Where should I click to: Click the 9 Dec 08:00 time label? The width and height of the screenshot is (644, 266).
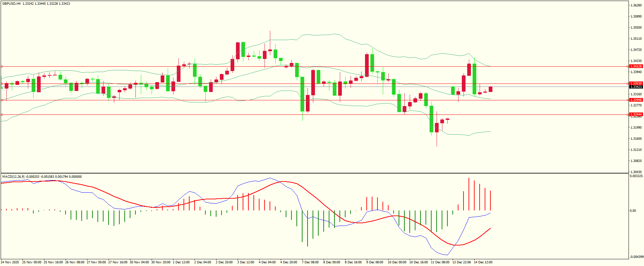[375, 262]
